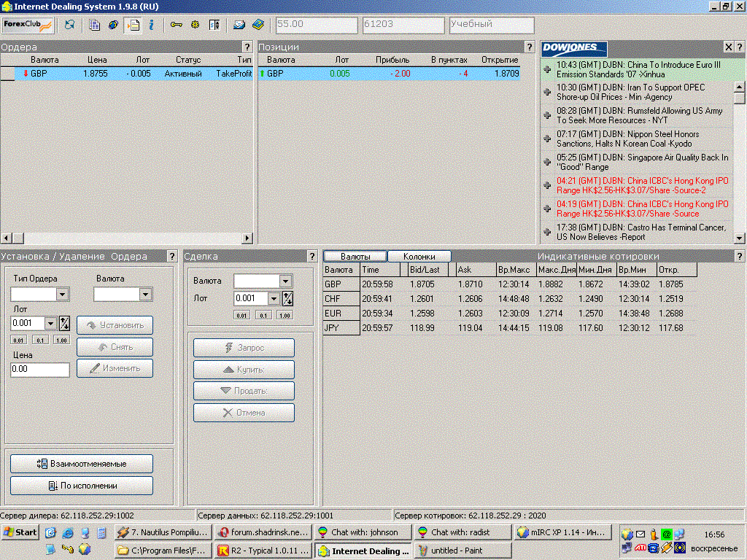Click the news panel scroll up arrow
This screenshot has height=560, width=747.
pos(740,86)
